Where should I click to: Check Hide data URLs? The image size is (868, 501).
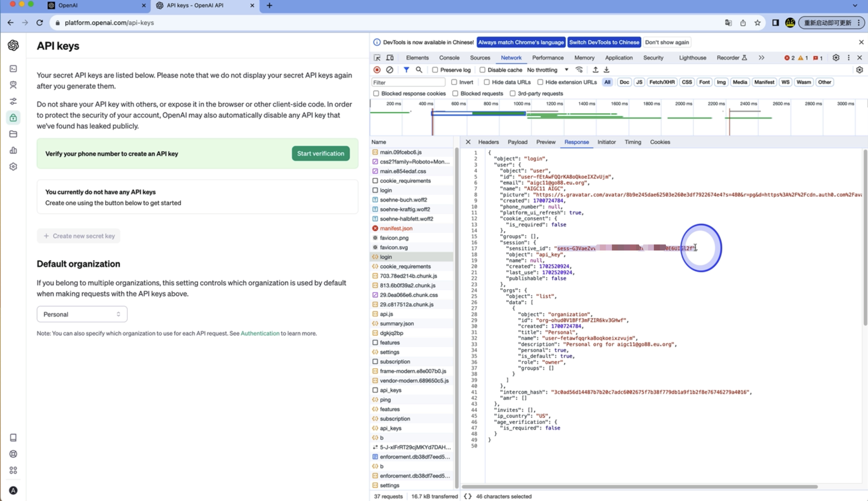pos(487,82)
